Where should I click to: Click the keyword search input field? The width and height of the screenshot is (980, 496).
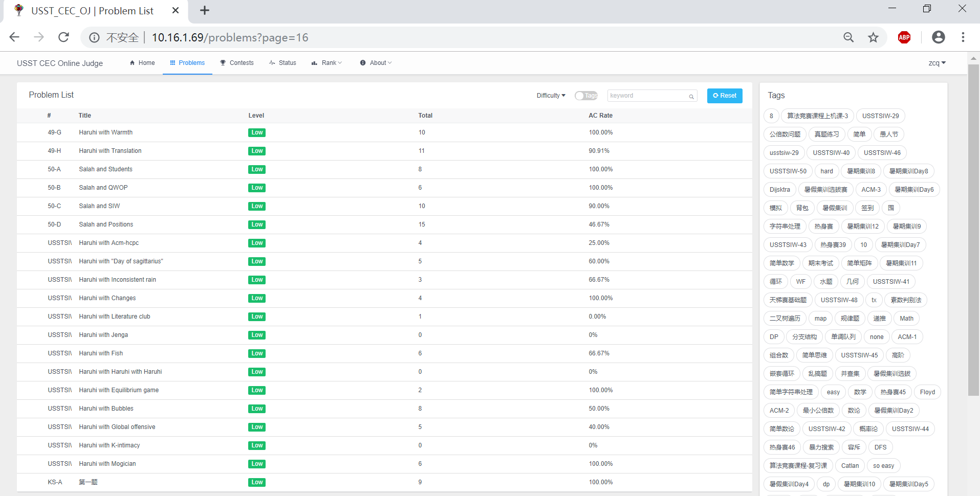coord(647,96)
